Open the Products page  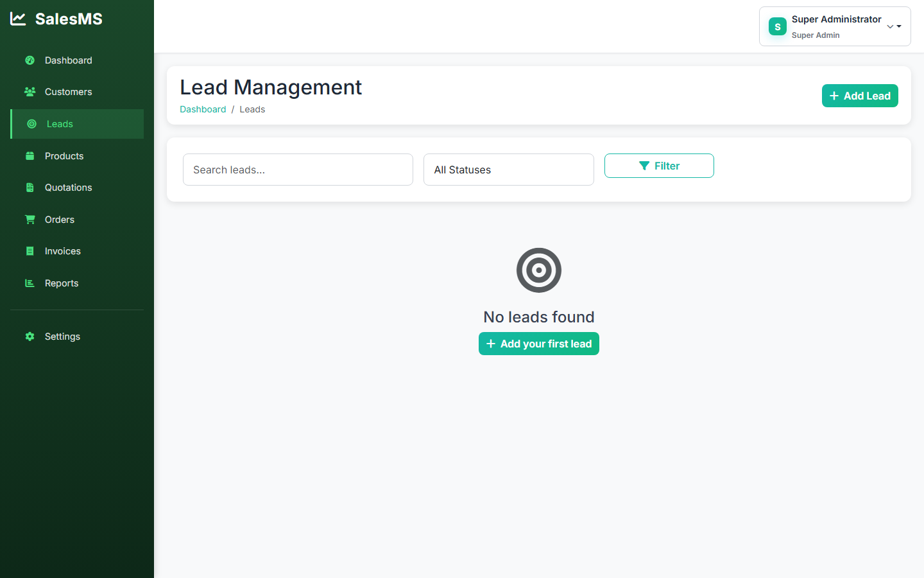(x=77, y=156)
